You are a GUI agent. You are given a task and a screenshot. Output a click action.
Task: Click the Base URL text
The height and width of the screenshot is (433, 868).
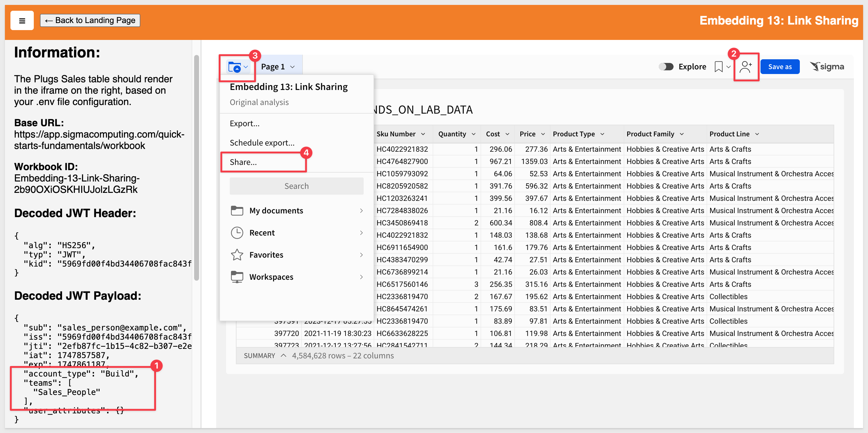[x=99, y=140]
